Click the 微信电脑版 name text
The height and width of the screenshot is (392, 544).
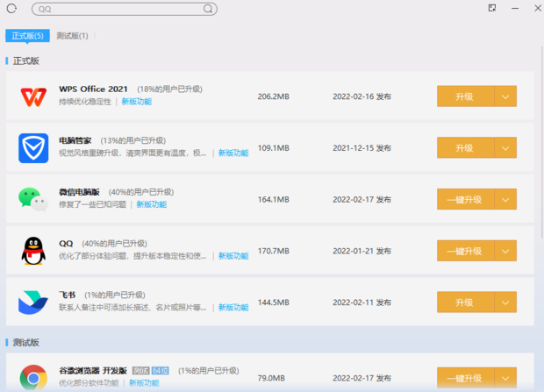coord(79,192)
